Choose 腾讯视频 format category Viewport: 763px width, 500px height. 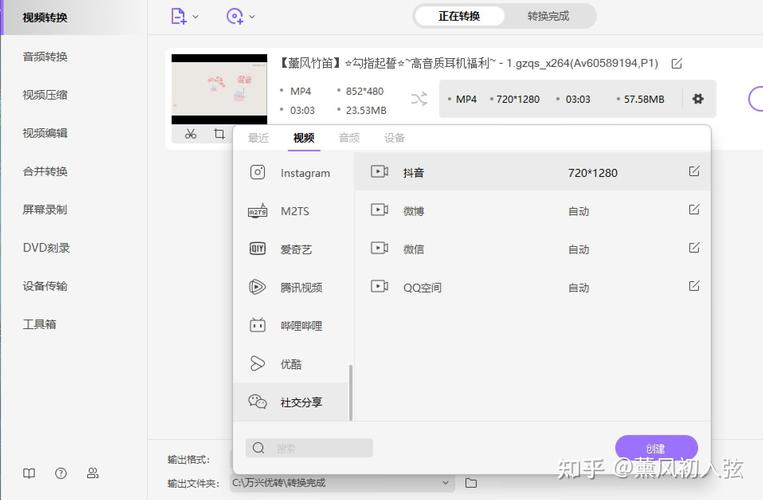click(293, 287)
